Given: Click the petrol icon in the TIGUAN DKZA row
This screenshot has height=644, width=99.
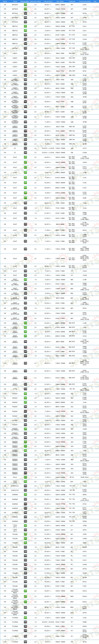Looking at the screenshot, I should point(25,543).
